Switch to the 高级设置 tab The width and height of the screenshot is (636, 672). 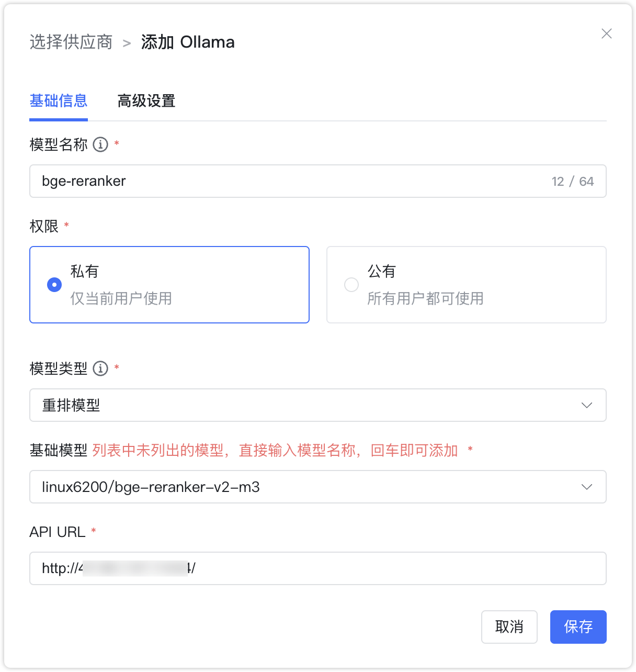click(x=146, y=101)
